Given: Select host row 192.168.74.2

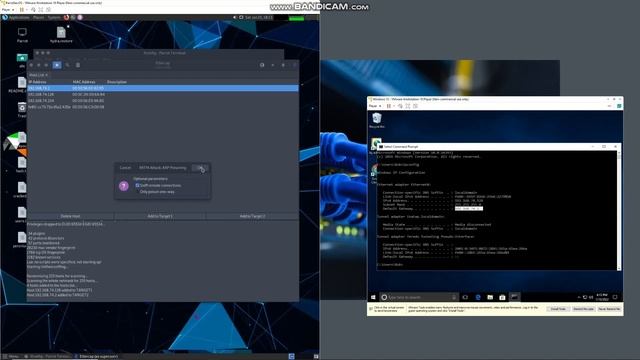Looking at the screenshot, I should [x=163, y=88].
